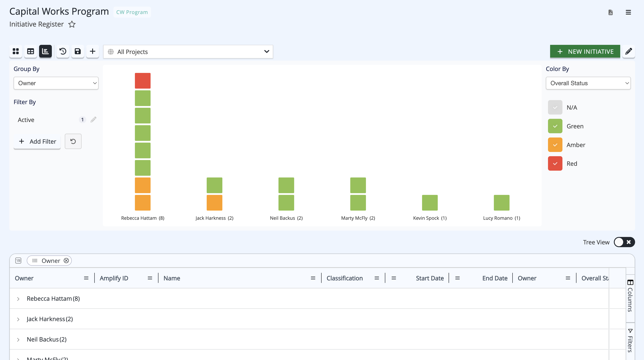Expand the Neil Backus group row

pos(18,339)
